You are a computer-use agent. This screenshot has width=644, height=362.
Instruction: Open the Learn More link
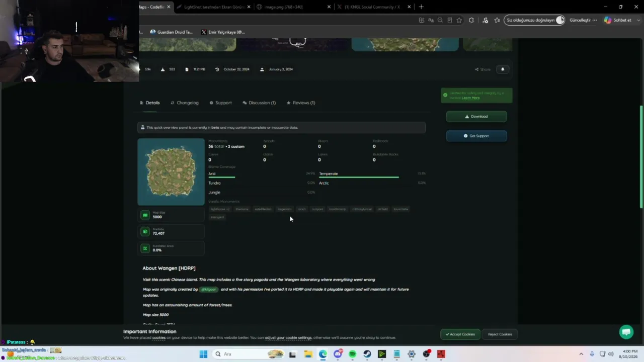(470, 98)
